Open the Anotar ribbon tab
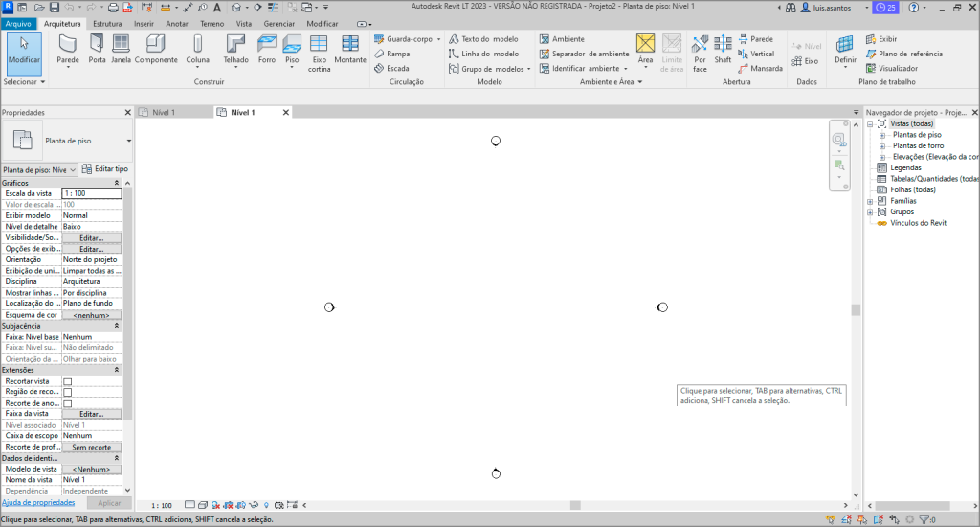This screenshot has height=527, width=980. (177, 24)
